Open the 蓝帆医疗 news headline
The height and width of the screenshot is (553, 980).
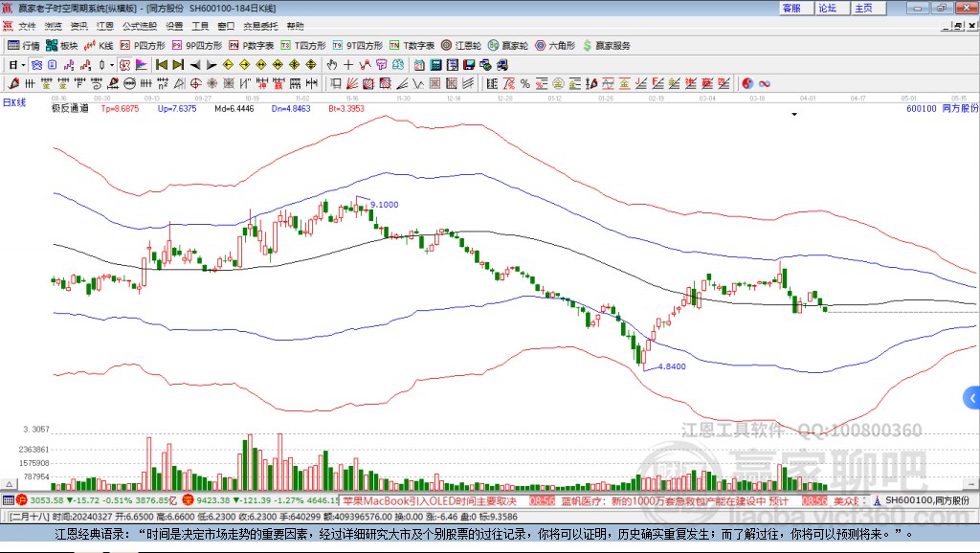[x=675, y=501]
